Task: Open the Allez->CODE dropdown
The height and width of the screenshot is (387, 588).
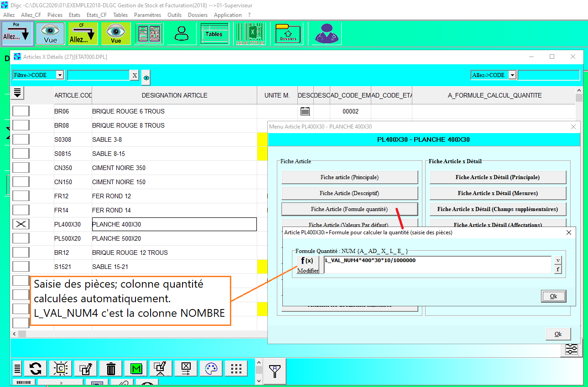Action: 512,75
